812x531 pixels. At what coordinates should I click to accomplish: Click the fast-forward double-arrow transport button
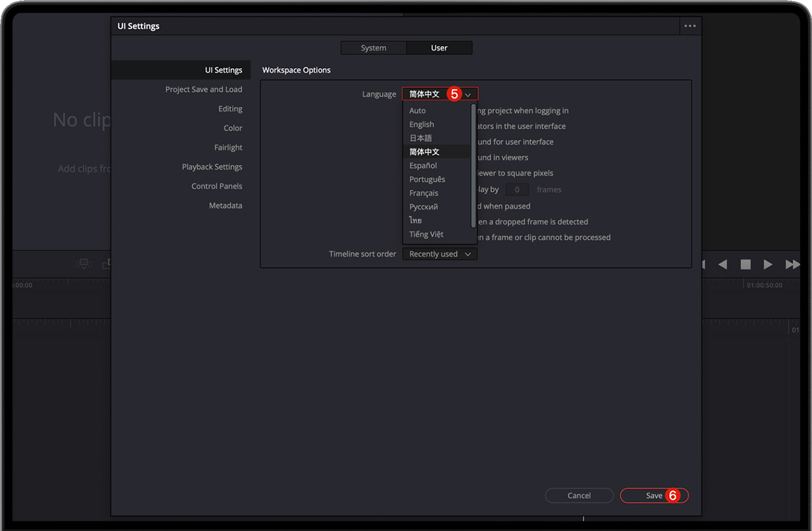[x=792, y=264]
